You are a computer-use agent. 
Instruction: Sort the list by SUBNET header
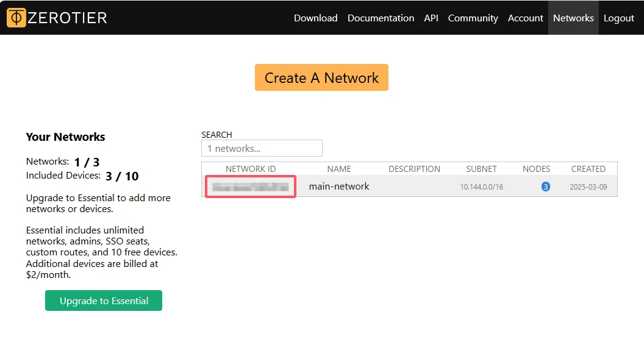coord(481,169)
